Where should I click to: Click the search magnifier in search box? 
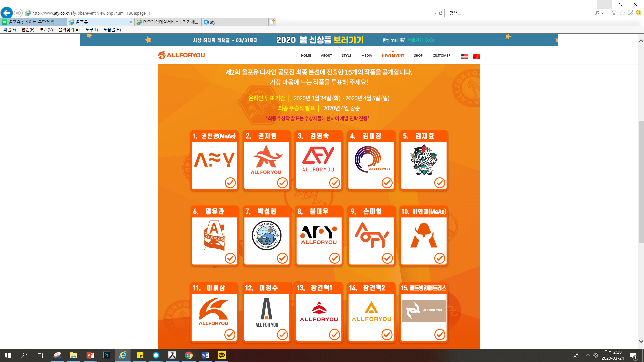tap(597, 13)
